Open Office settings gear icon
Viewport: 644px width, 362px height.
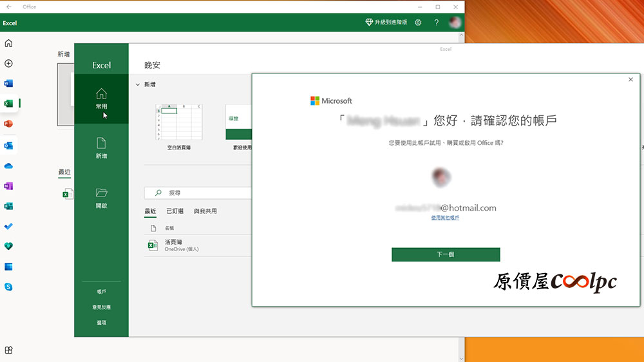pos(418,23)
